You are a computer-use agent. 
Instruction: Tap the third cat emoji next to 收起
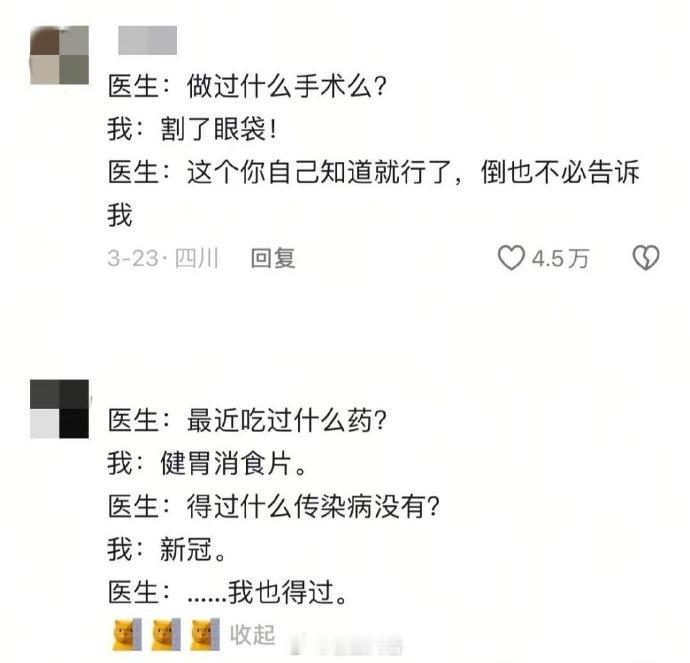coord(205,634)
